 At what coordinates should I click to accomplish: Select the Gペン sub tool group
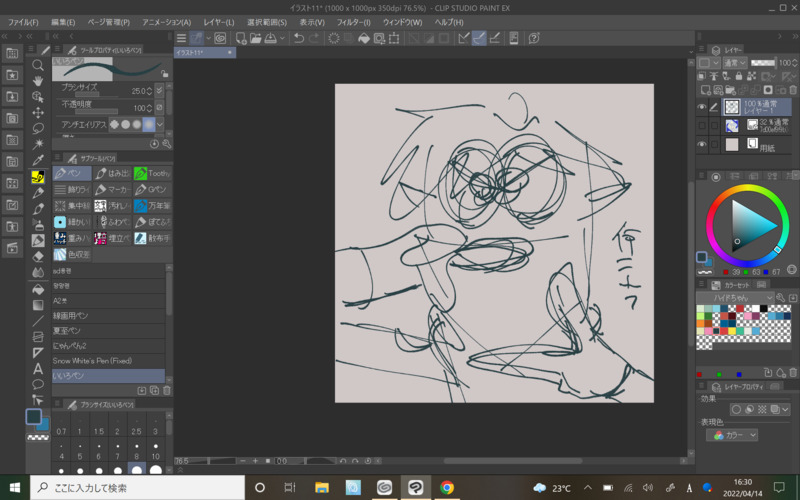point(153,190)
